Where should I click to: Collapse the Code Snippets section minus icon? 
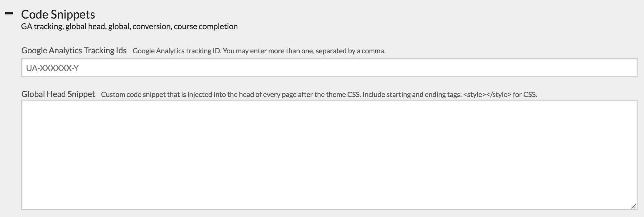9,14
